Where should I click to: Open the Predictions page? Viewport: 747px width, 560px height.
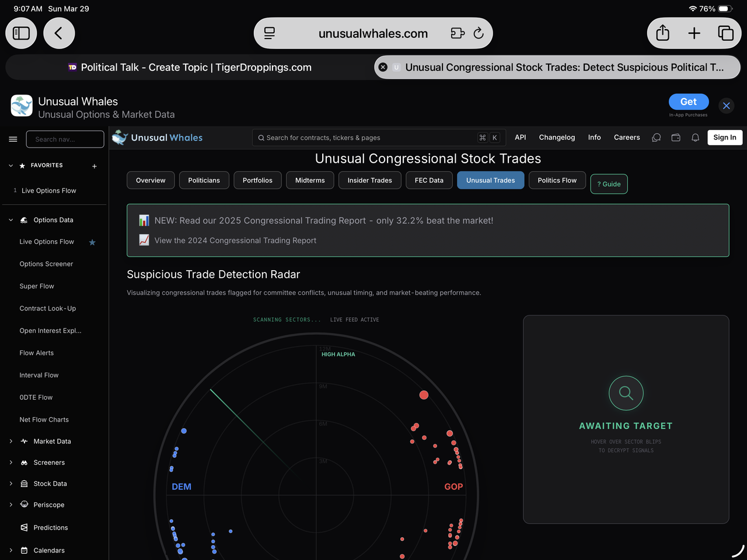(51, 528)
